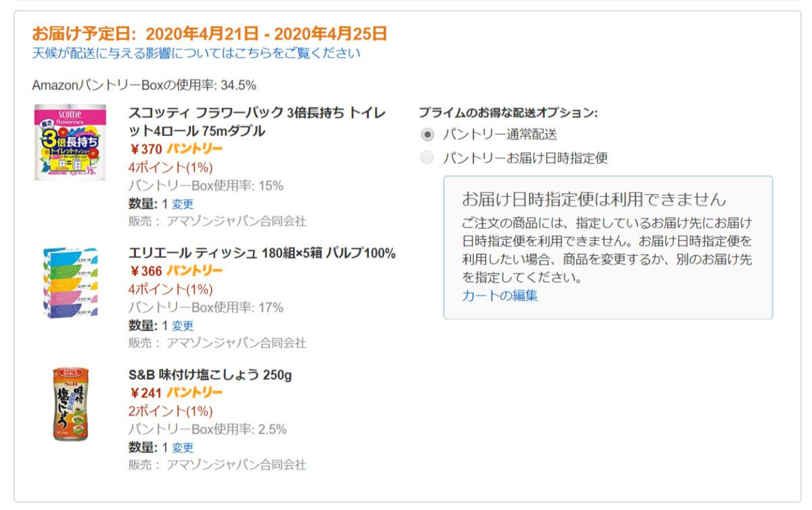Click the Elleair tissue boxes product image

click(70, 280)
